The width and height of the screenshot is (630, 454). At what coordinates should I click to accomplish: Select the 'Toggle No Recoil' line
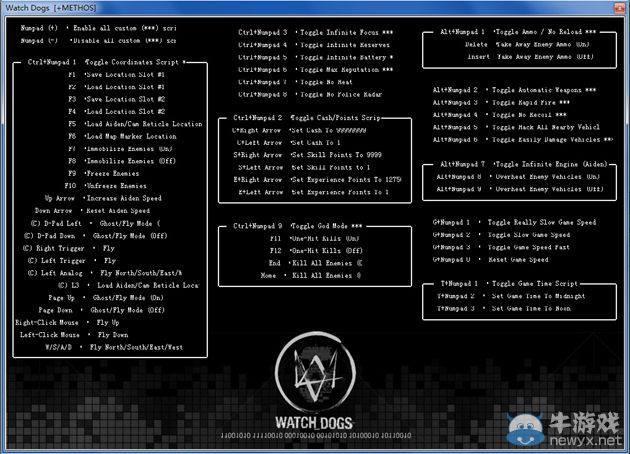499,115
